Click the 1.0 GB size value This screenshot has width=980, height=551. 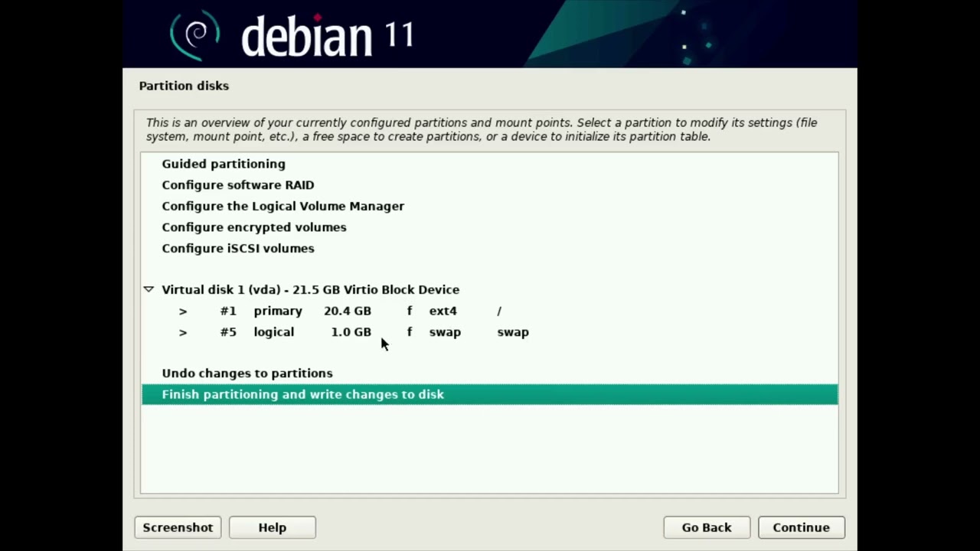351,332
